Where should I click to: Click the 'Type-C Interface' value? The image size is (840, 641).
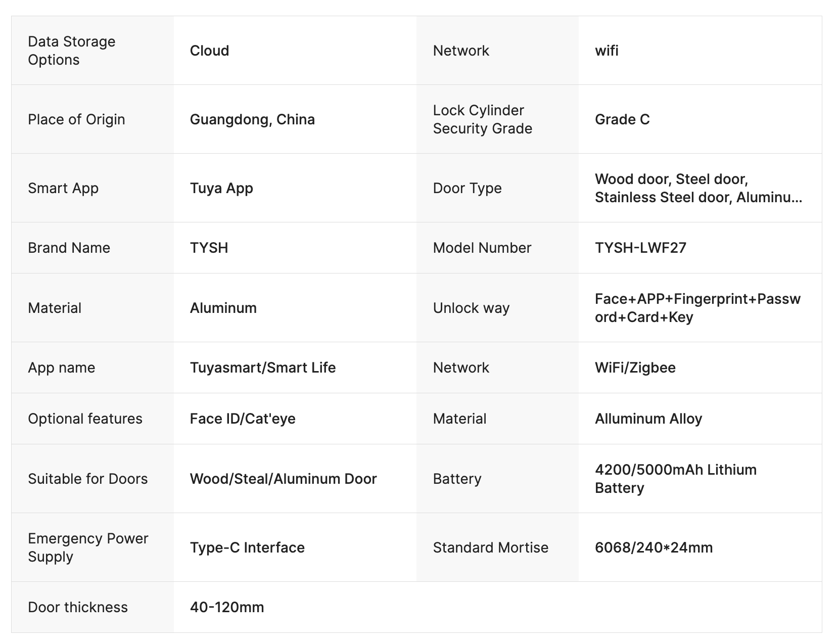[247, 547]
